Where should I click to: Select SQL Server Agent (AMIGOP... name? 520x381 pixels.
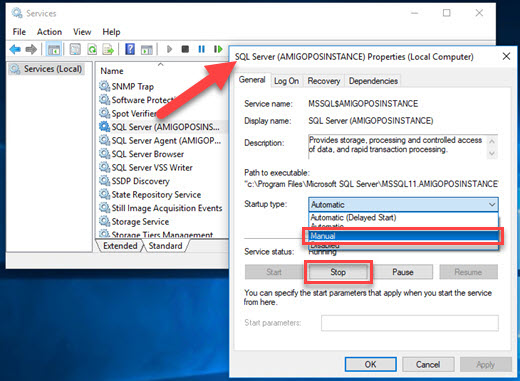166,140
